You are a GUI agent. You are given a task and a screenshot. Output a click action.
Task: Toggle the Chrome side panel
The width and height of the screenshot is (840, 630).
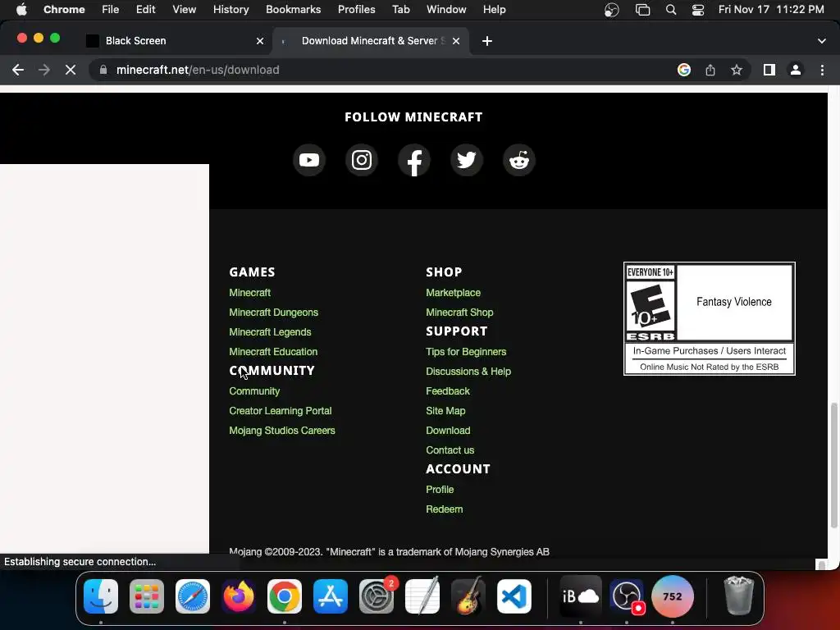point(769,70)
